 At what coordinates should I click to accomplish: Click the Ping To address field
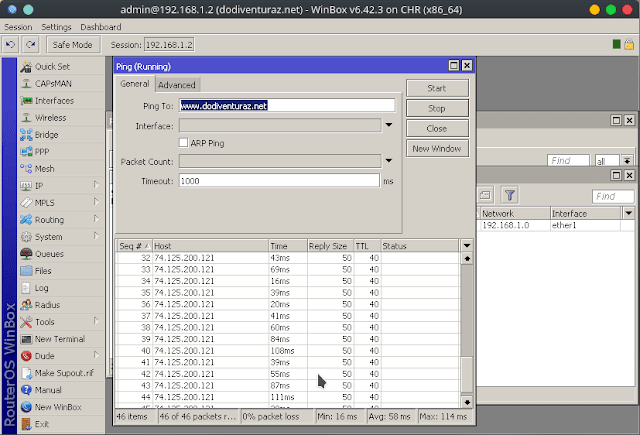(287, 106)
